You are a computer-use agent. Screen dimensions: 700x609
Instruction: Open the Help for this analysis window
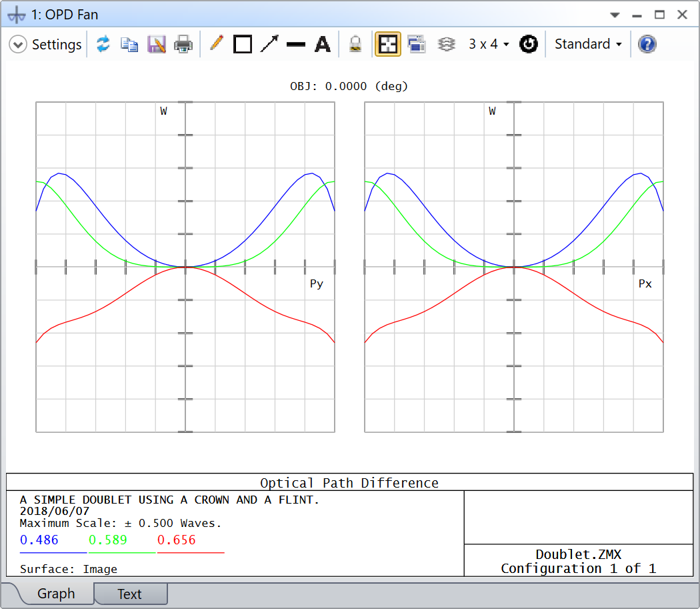(x=647, y=44)
